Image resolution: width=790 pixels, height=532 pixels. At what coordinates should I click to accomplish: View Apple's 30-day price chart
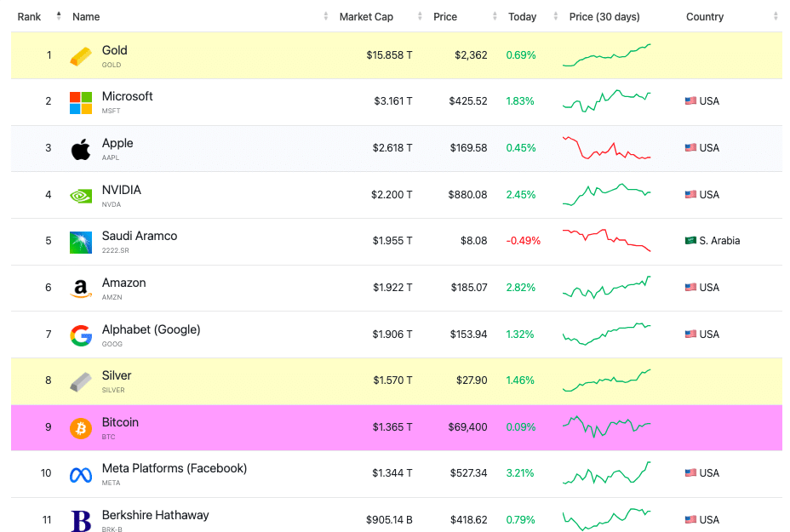pos(606,148)
